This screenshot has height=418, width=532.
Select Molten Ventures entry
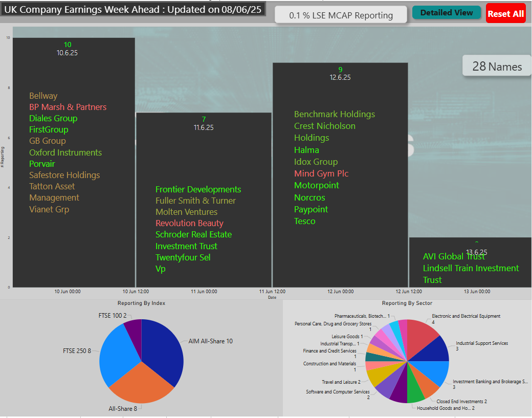tap(186, 212)
